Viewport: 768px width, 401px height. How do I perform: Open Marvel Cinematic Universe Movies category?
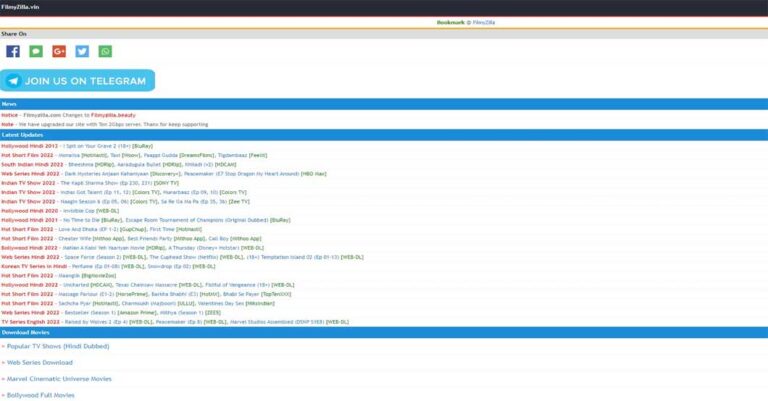tap(59, 379)
